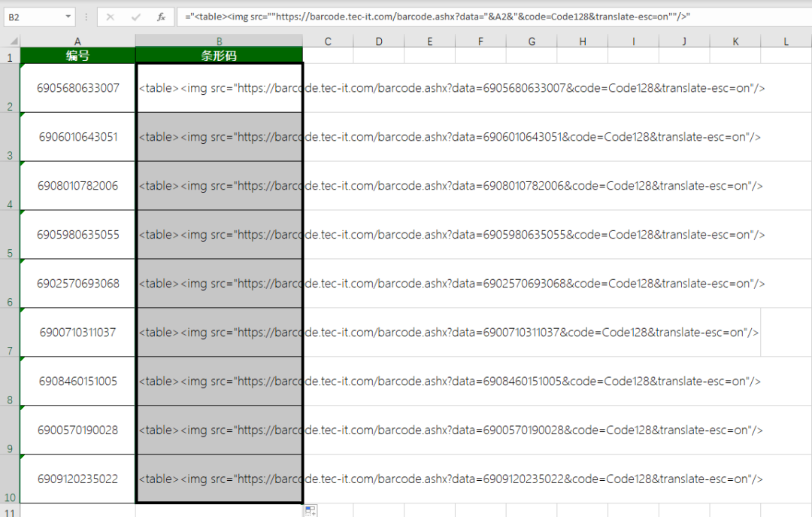Select row 7 header
Viewport: 812px width, 517px height.
[10, 332]
